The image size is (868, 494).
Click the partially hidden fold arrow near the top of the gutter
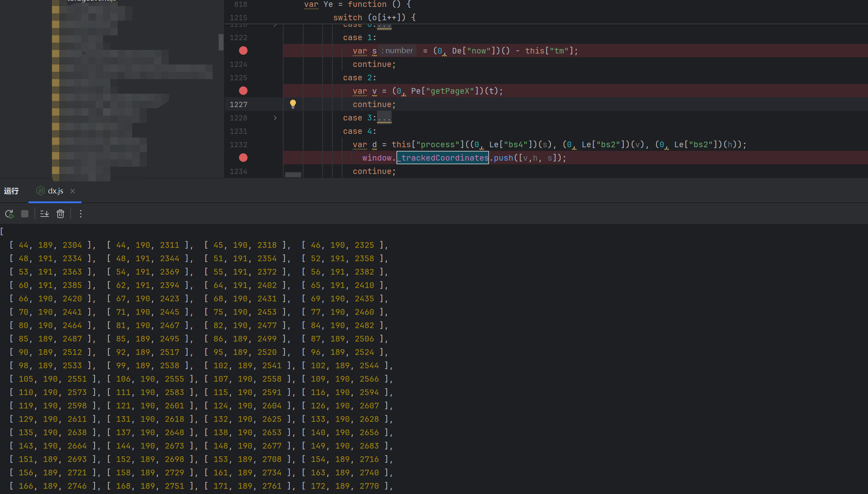pos(275,26)
